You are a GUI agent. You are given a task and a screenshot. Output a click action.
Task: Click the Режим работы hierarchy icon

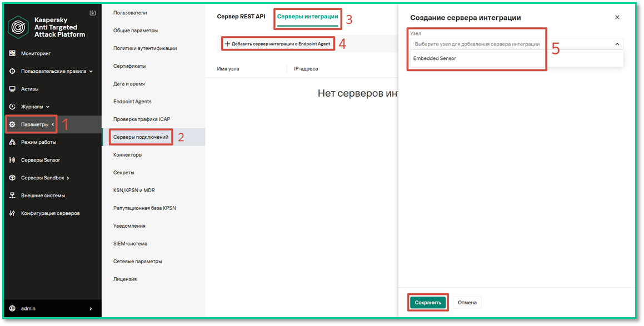(x=12, y=142)
